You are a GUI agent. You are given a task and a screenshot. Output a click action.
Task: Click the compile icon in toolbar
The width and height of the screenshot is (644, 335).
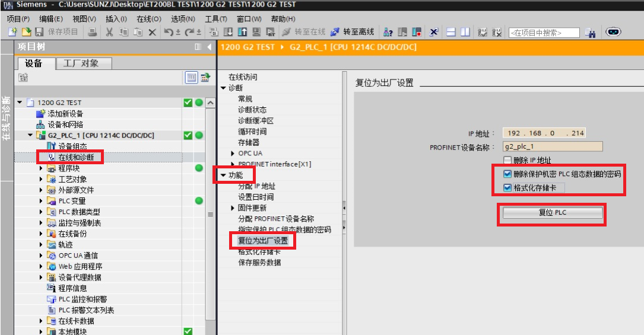coord(214,32)
